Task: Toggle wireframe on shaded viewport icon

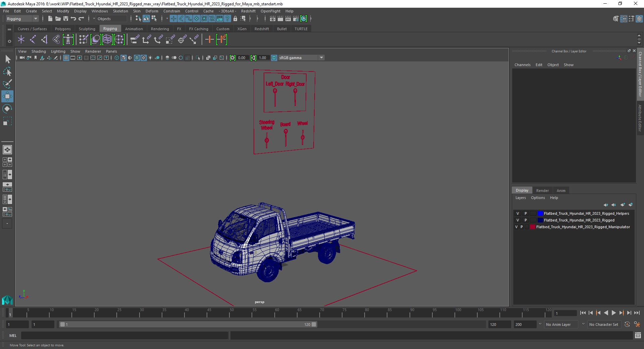Action: 137,58
